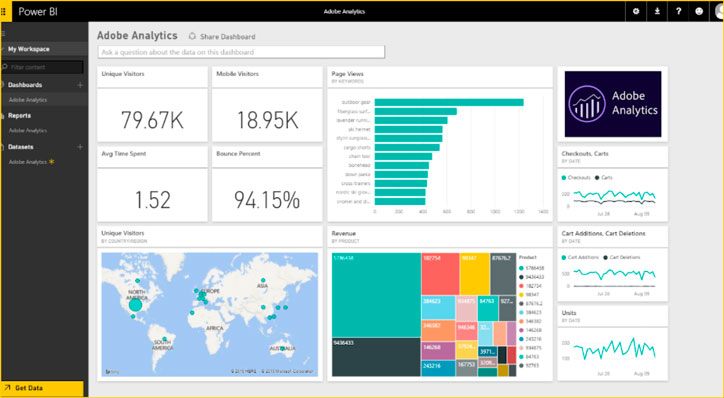Select the large teal 5786458 treemap block
The height and width of the screenshot is (398, 724).
[x=376, y=295]
